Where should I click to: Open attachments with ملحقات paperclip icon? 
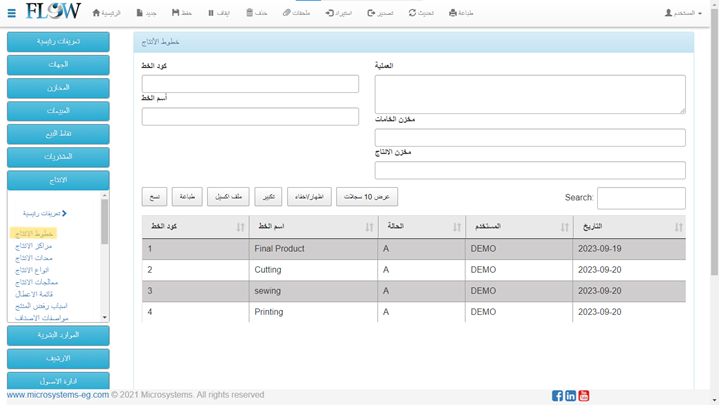297,13
